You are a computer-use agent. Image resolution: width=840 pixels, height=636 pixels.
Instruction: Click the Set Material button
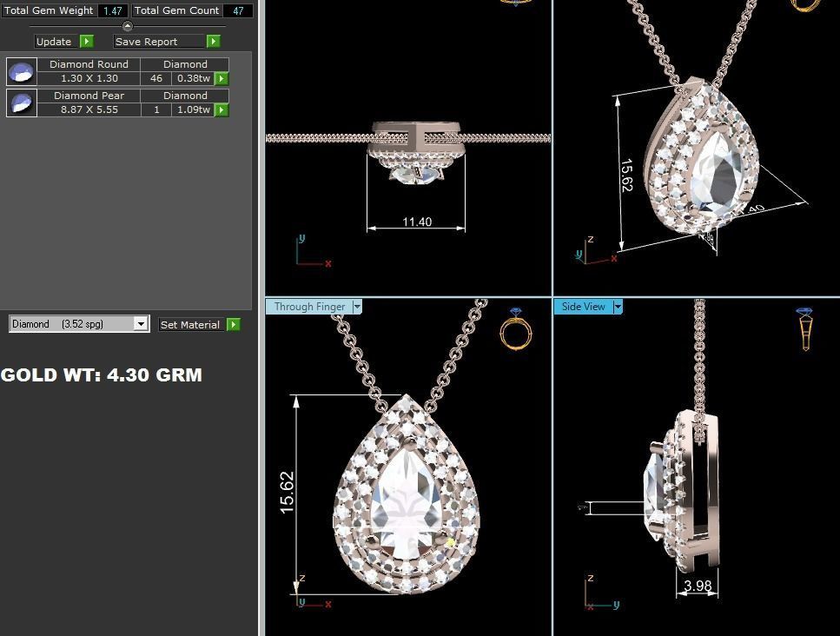190,325
